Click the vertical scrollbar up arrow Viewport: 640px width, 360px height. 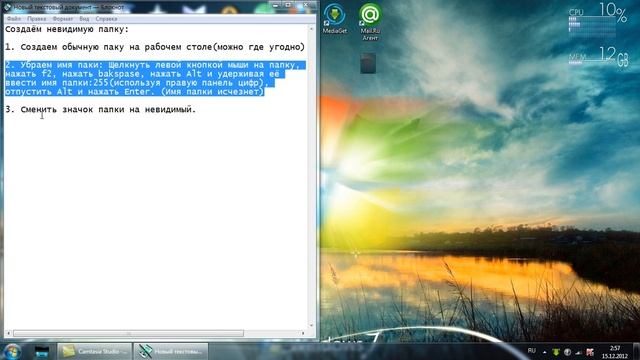(312, 29)
